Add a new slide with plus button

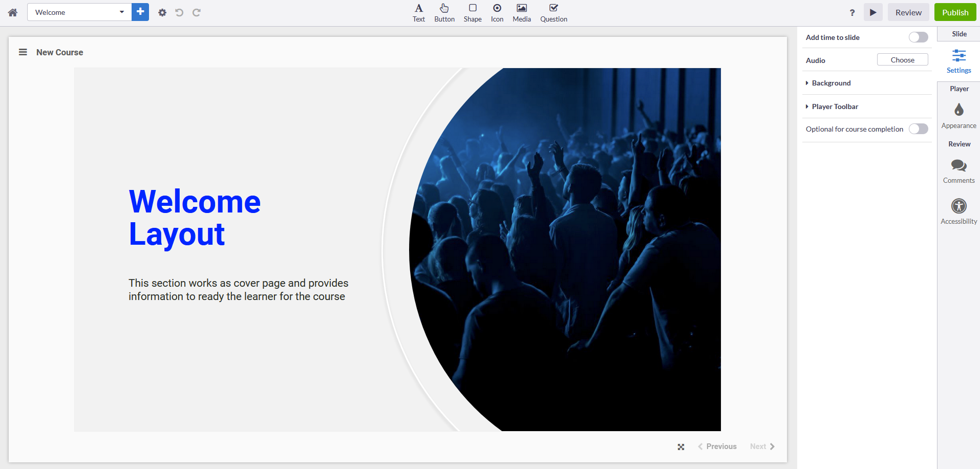(x=140, y=12)
